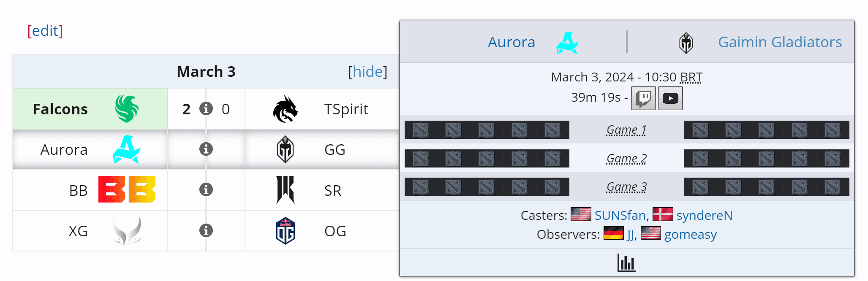Image resolution: width=868 pixels, height=281 pixels.
Task: Click the edit link above the table
Action: (45, 30)
